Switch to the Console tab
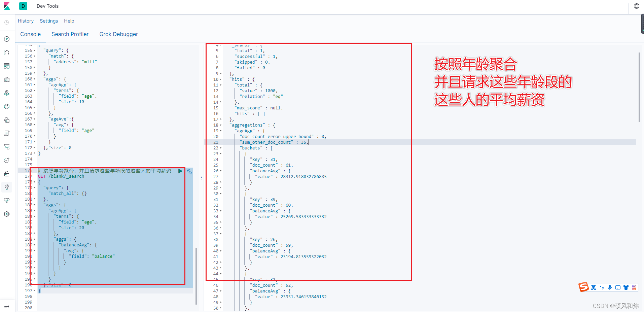Screen dimensions: 644x312 pyautogui.click(x=30, y=34)
